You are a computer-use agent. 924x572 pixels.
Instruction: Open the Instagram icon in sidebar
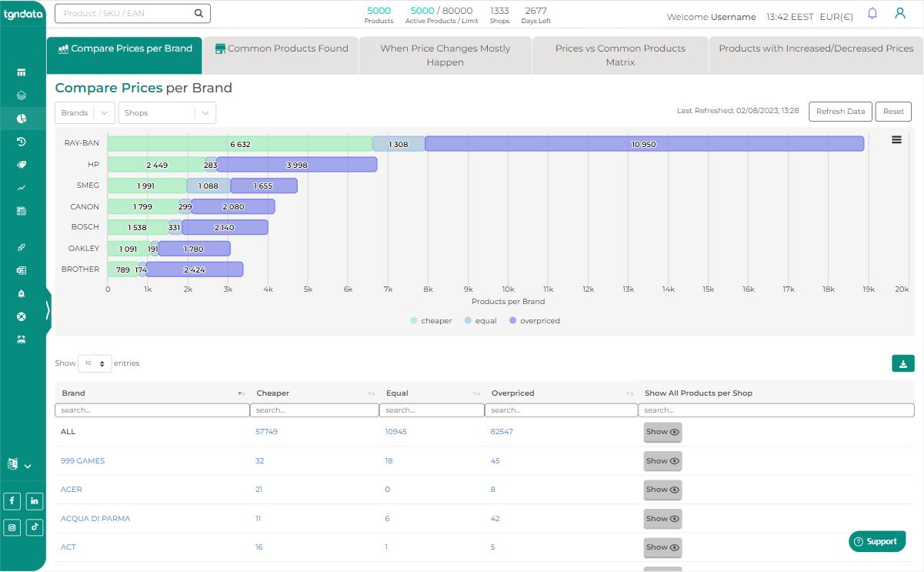pyautogui.click(x=12, y=527)
